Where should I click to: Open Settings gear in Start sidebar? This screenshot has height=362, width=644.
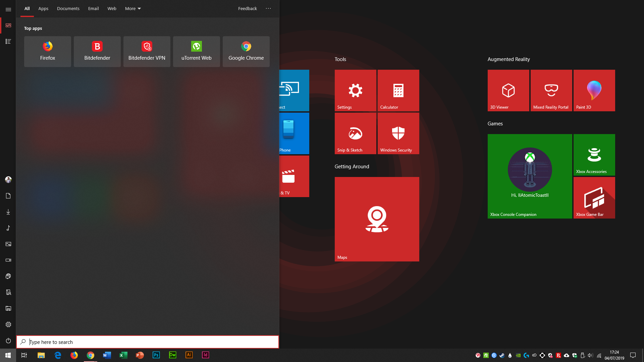[x=8, y=324]
